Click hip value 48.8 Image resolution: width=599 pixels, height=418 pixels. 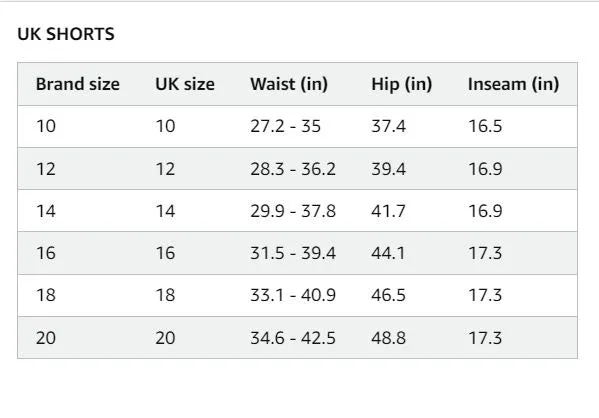[x=388, y=338]
